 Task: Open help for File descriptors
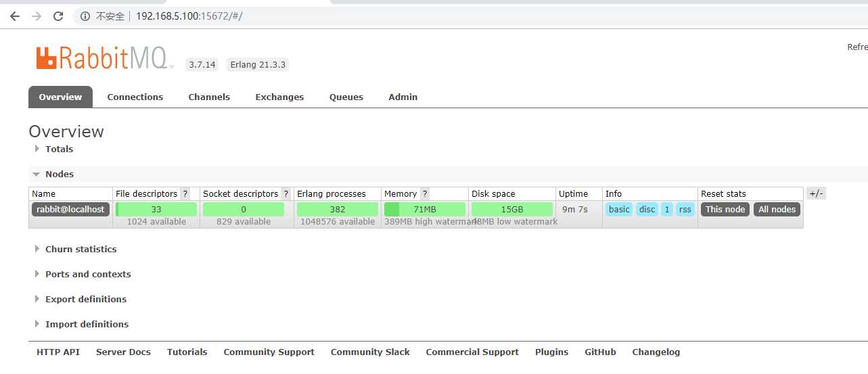(x=185, y=193)
